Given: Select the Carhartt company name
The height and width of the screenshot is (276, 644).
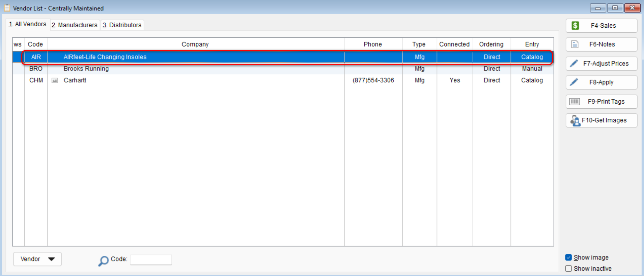Looking at the screenshot, I should [75, 80].
